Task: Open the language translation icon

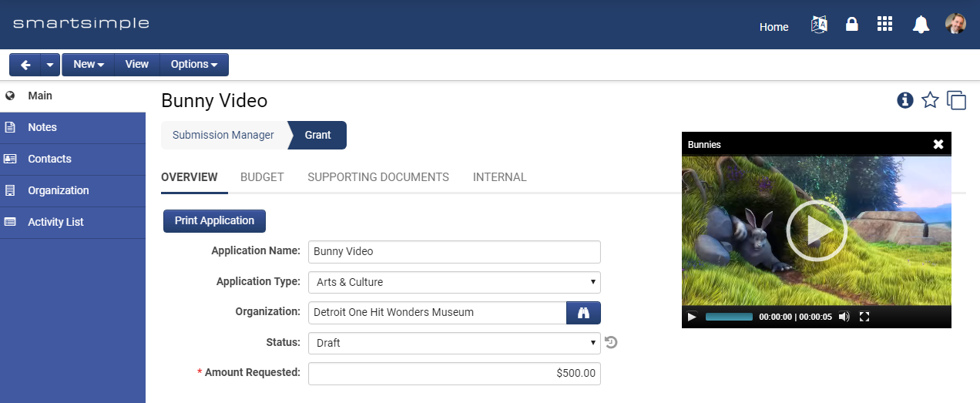Action: (819, 25)
